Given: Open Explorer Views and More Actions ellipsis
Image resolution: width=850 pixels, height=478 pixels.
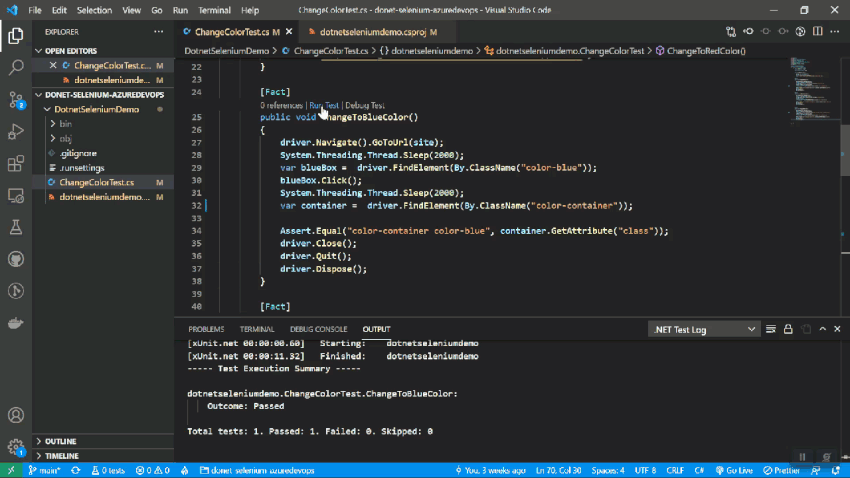Looking at the screenshot, I should tap(158, 32).
